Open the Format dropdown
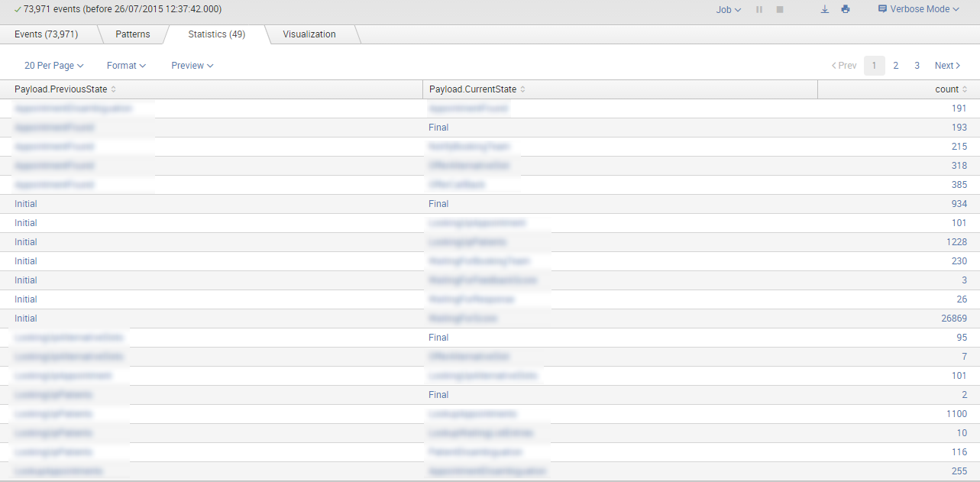Viewport: 980px width, 482px height. point(126,66)
